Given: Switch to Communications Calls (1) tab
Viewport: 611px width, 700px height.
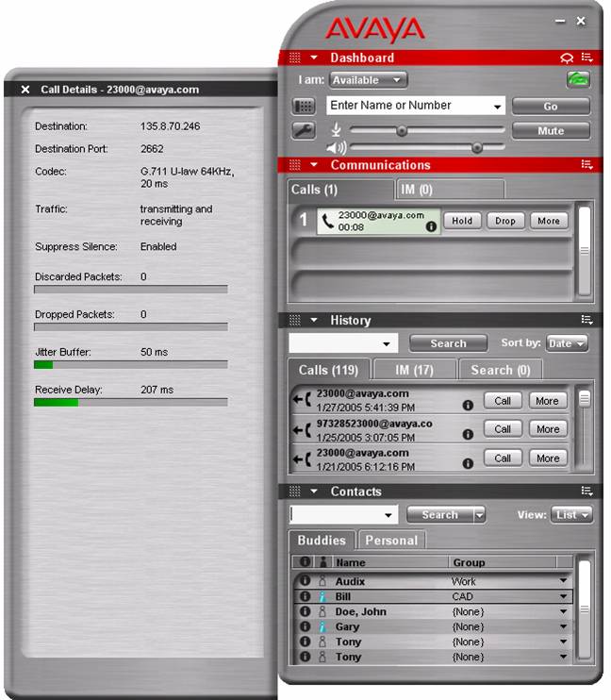Looking at the screenshot, I should [340, 190].
